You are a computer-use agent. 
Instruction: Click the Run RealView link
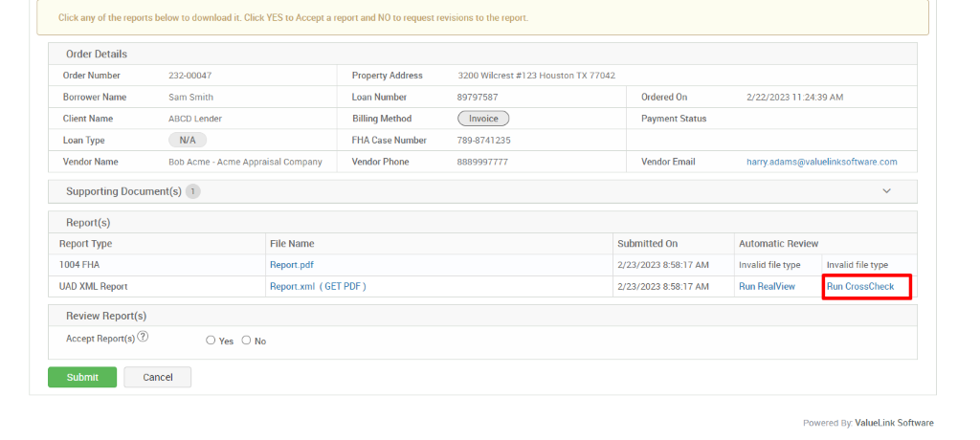click(x=767, y=286)
